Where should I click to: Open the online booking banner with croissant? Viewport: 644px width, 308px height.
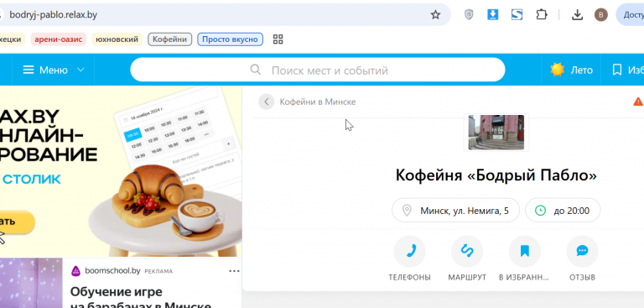click(121, 171)
